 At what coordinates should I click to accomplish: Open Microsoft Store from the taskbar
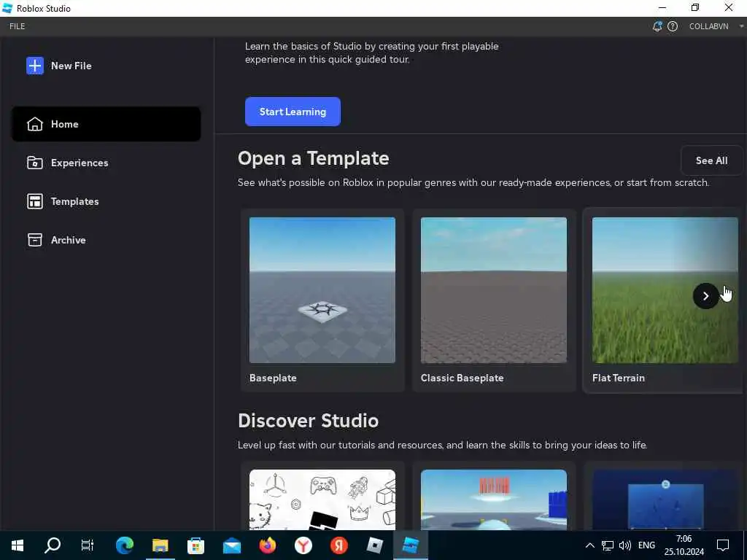coord(196,545)
